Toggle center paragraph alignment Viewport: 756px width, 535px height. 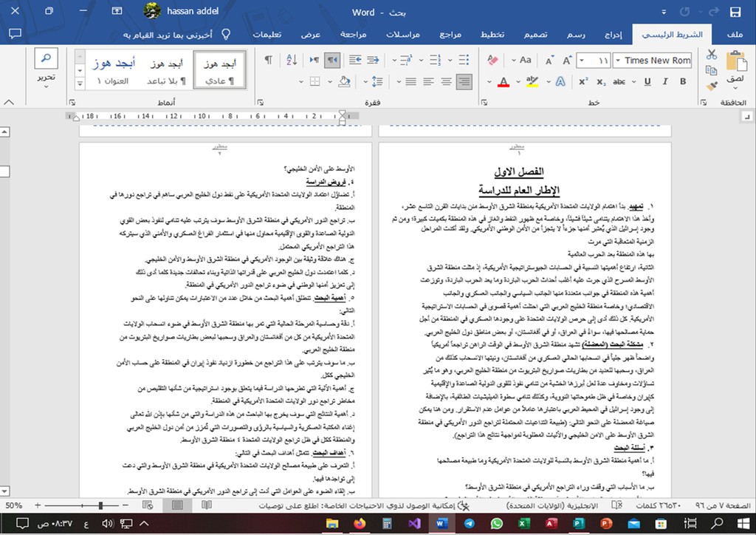tap(446, 81)
